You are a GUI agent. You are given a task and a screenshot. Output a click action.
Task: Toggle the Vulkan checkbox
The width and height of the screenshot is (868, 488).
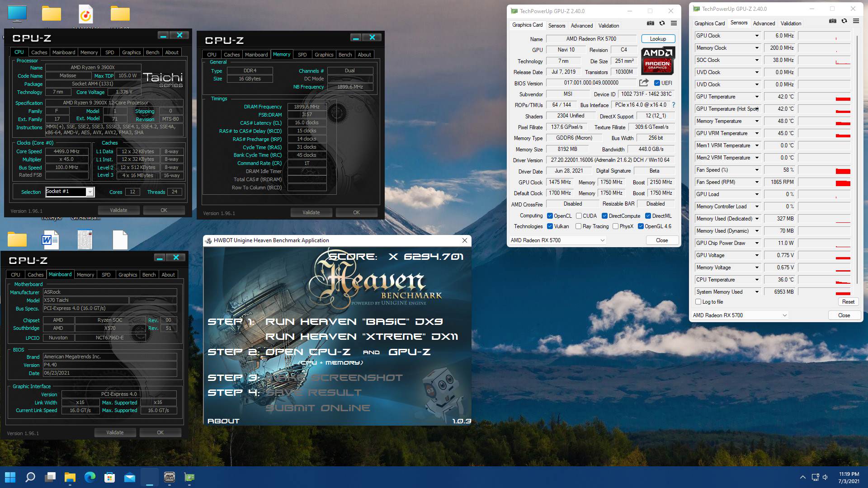[550, 226]
